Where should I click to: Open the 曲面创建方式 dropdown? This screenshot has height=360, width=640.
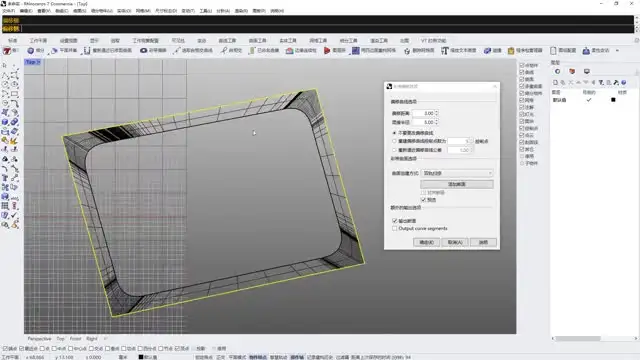(457, 173)
